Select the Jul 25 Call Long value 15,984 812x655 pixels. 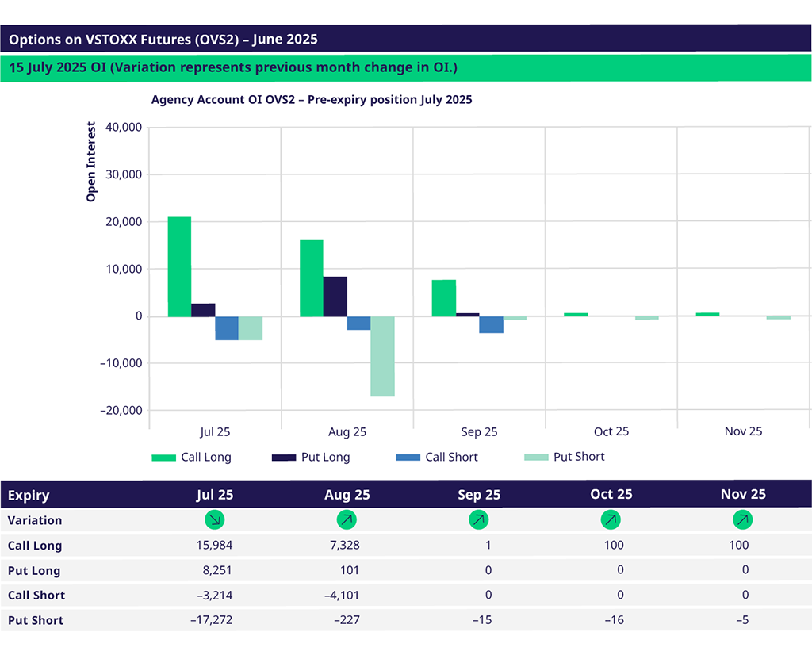[214, 546]
